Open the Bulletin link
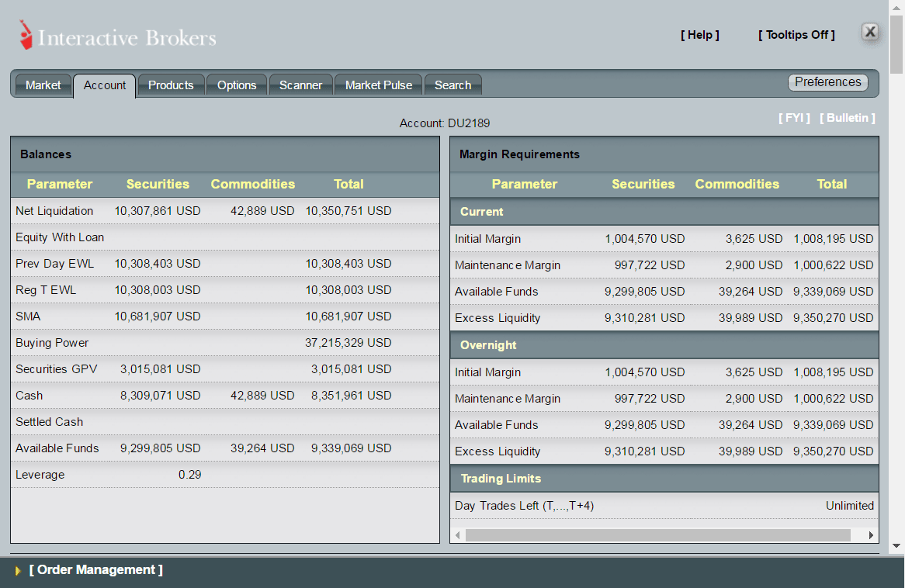 click(848, 118)
